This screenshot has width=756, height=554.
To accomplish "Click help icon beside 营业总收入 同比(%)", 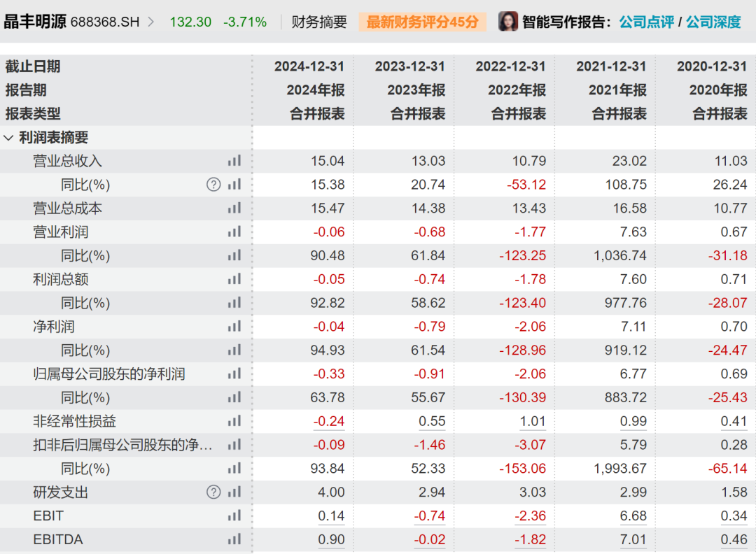I will coord(213,185).
